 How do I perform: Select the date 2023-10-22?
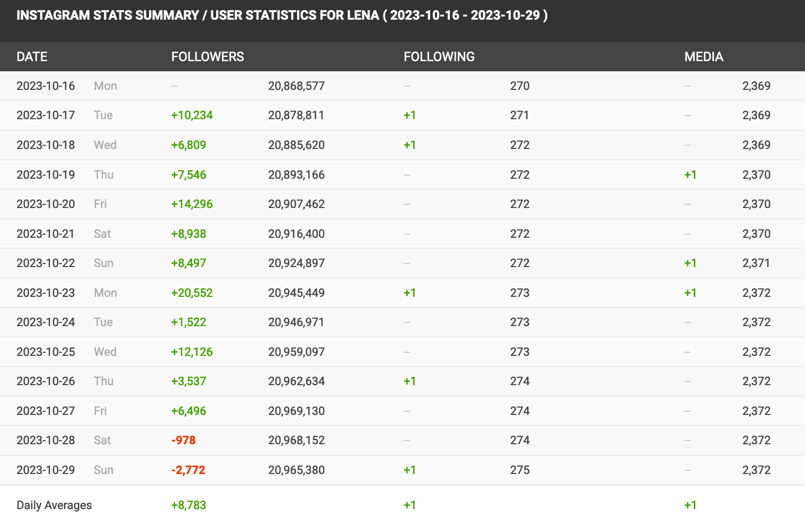[x=46, y=263]
